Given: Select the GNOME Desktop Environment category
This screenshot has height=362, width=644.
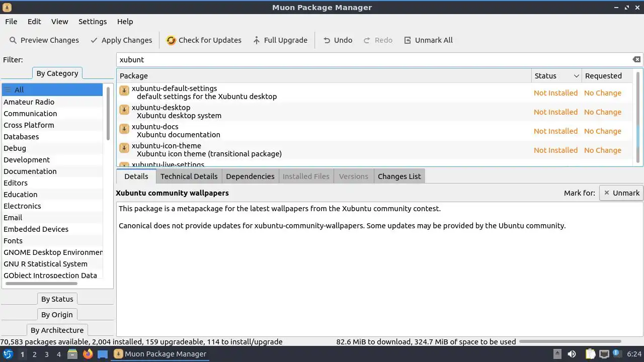Looking at the screenshot, I should click(52, 252).
